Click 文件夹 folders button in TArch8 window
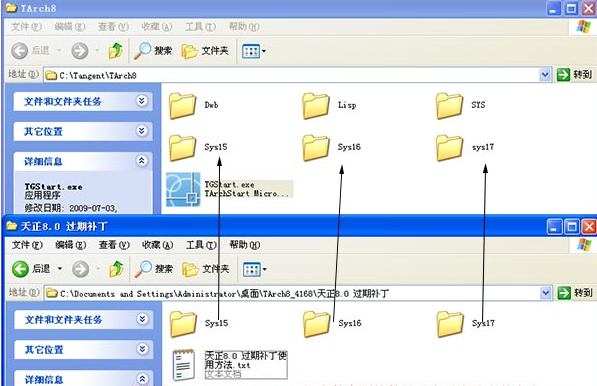Screen dimensions: 597x386 [x=205, y=51]
